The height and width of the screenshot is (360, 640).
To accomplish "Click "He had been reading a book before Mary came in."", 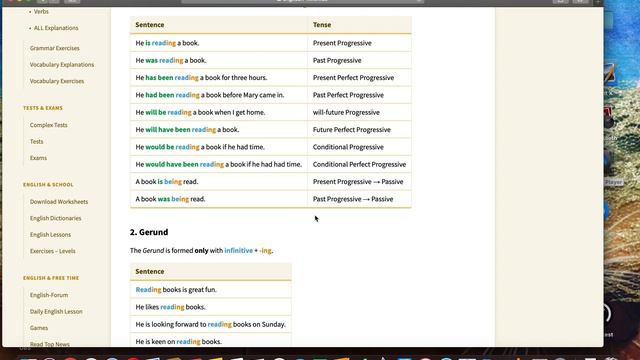I will point(210,95).
